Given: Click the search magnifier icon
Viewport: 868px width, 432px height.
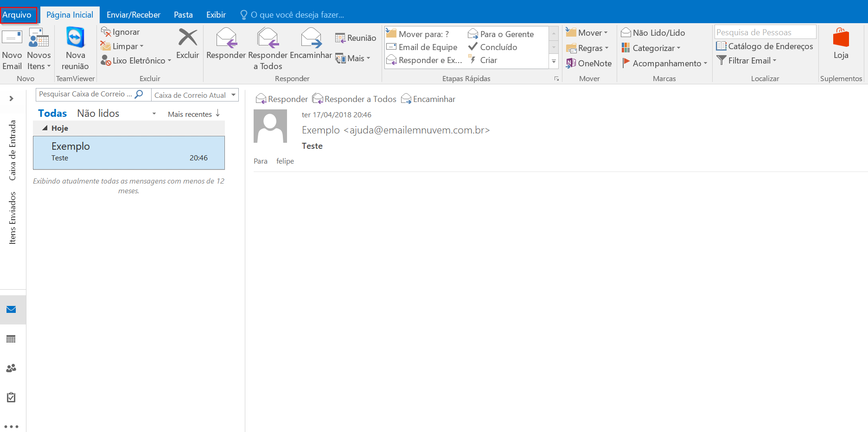Looking at the screenshot, I should point(139,94).
